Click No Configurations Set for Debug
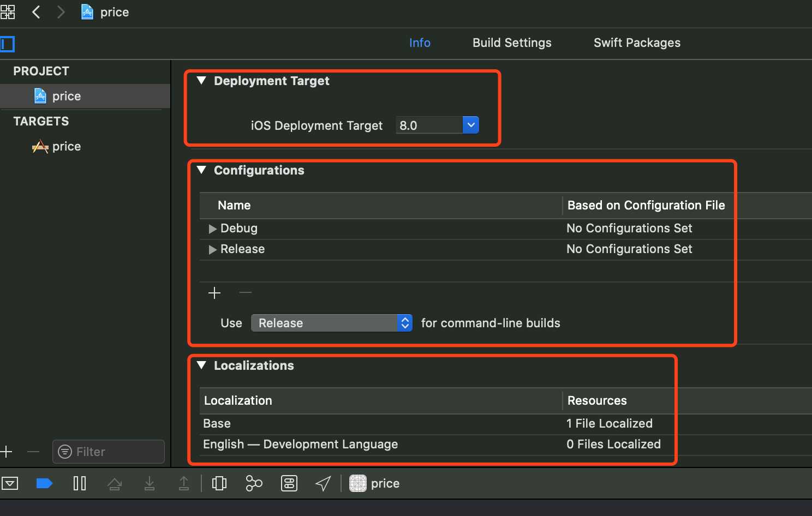Screen dimensions: 812x516 629,228
